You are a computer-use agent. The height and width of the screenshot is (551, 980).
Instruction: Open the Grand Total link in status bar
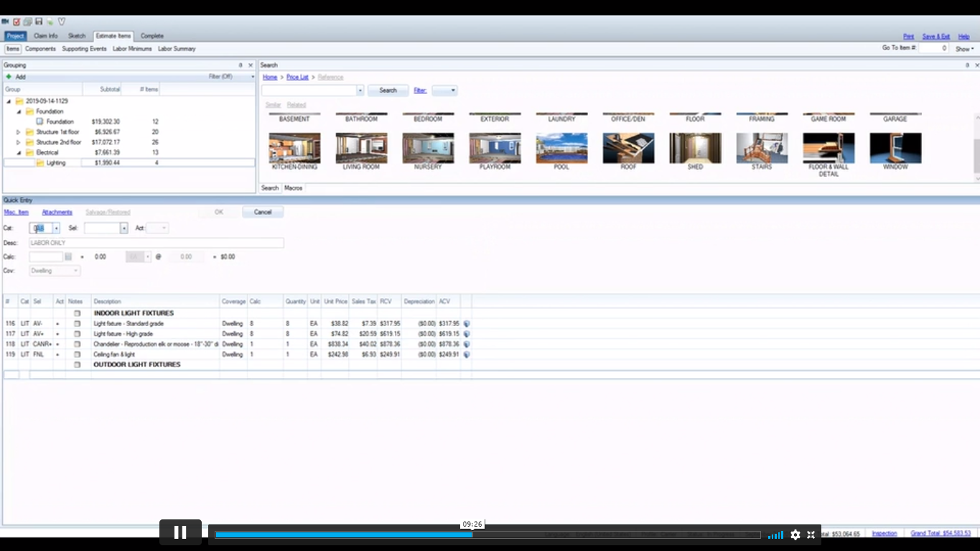click(x=941, y=533)
